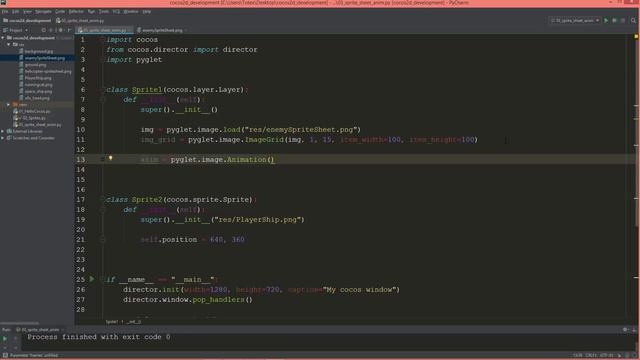The height and width of the screenshot is (360, 640).
Task: Click inside Animation() parentheses on line 13
Action: [x=272, y=160]
